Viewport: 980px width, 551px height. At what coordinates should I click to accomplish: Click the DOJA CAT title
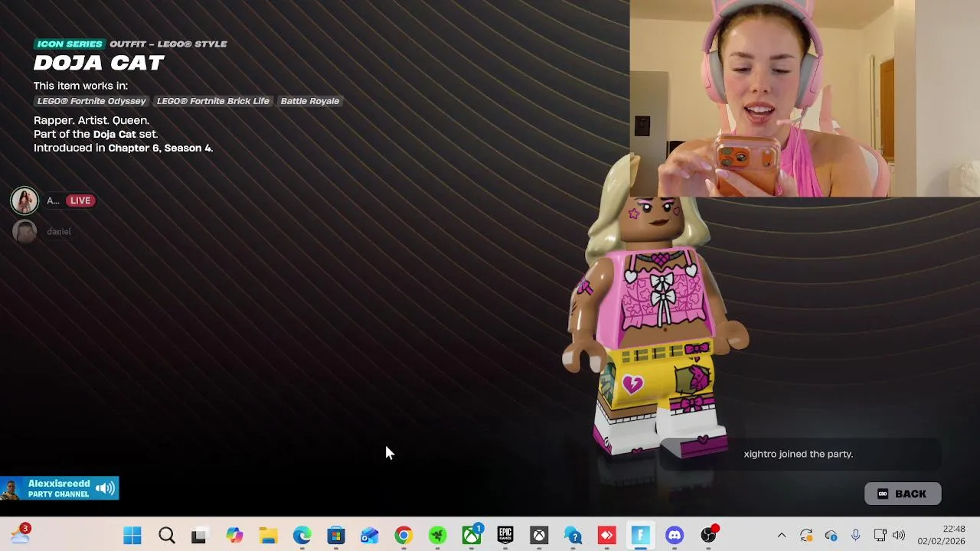[x=99, y=63]
